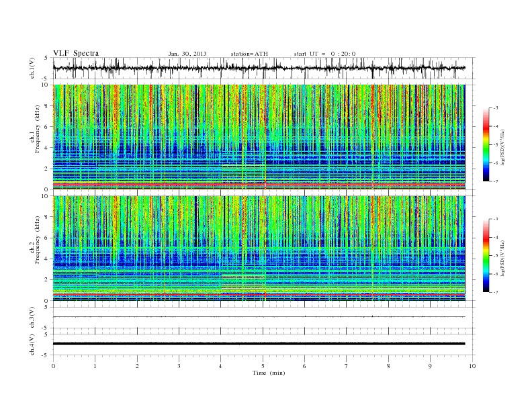Click the thick ch.4 voltage trace
The height and width of the screenshot is (411, 532).
259,344
